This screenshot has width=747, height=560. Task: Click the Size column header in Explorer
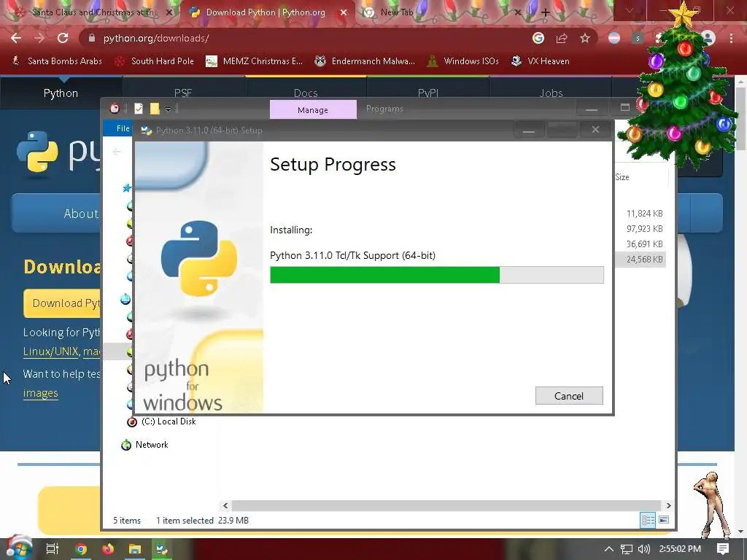pyautogui.click(x=622, y=177)
